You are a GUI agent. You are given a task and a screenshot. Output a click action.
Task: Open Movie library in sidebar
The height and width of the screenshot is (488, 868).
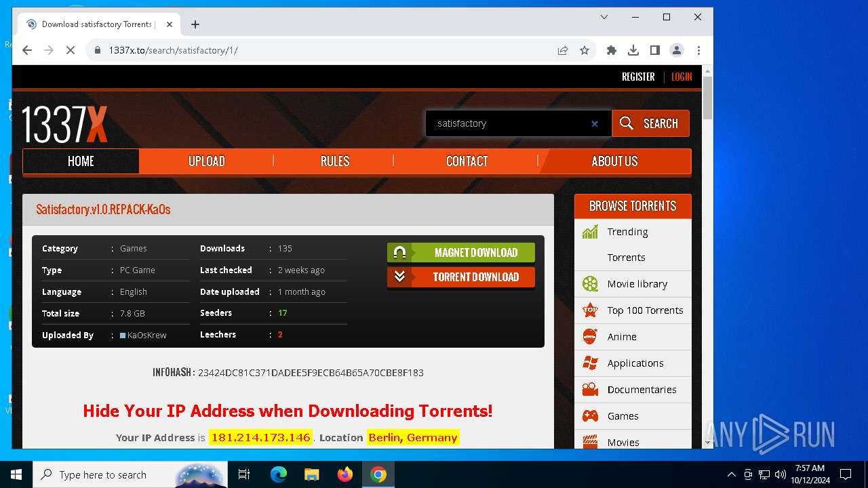637,284
